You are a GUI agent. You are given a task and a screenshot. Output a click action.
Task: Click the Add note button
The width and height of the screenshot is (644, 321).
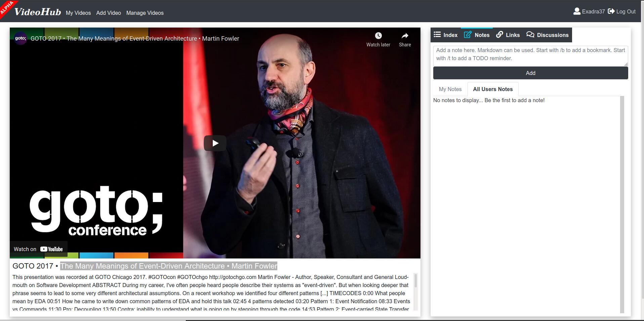[x=530, y=73]
